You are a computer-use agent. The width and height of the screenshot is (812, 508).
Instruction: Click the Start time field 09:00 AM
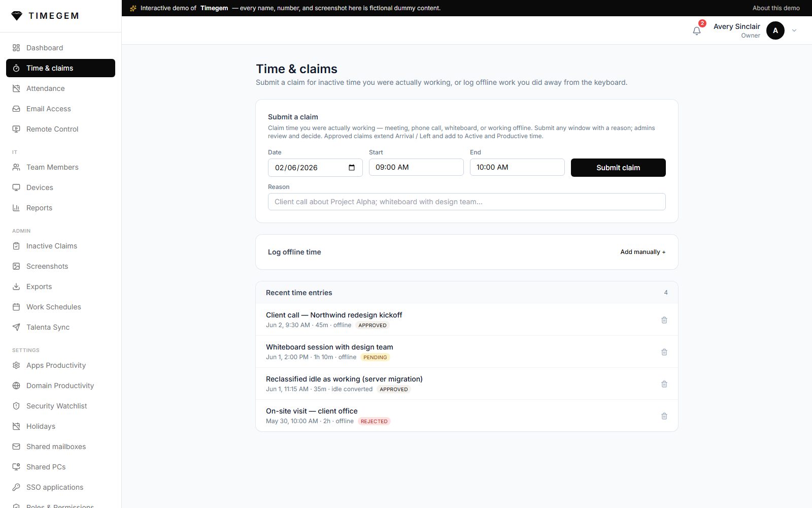pos(416,167)
